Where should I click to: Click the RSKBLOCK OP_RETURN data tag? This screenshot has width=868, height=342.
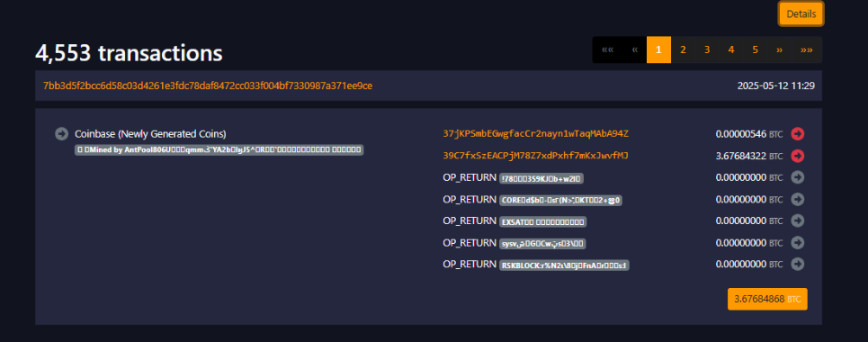564,265
